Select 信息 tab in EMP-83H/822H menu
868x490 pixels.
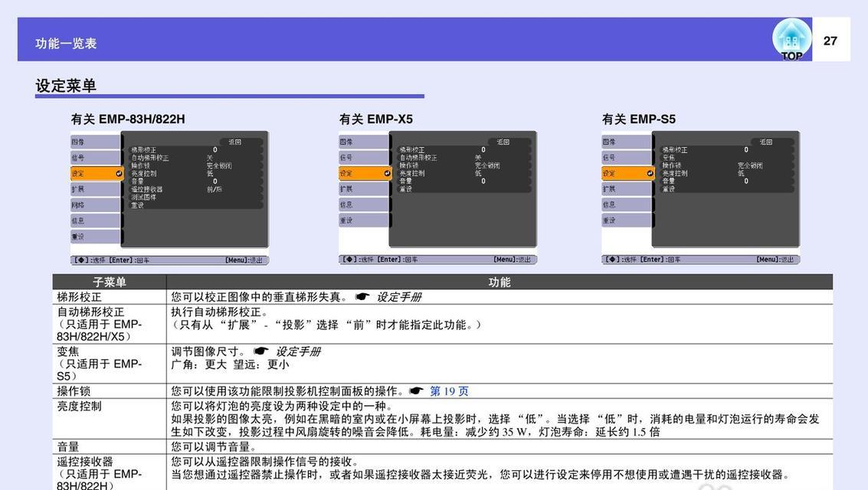point(95,220)
